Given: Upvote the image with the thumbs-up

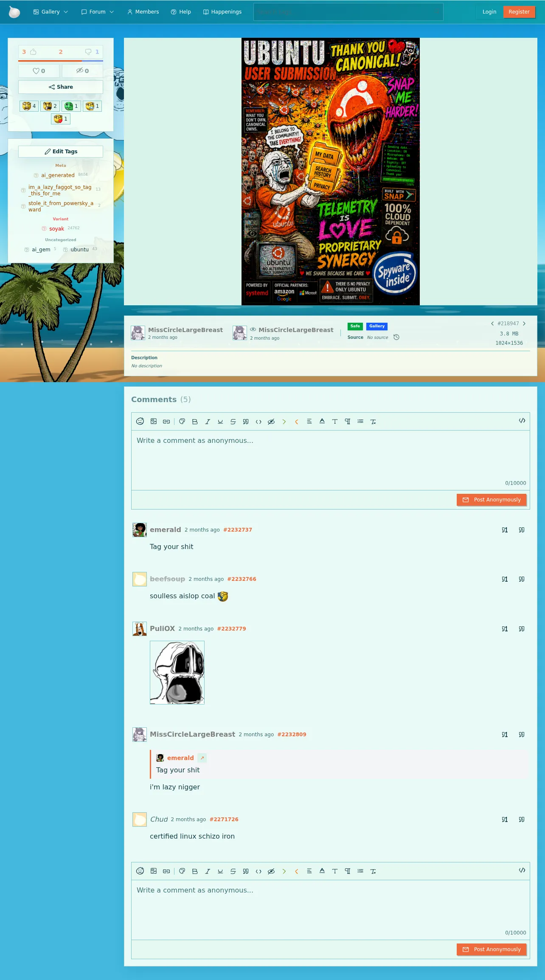Looking at the screenshot, I should tap(33, 52).
